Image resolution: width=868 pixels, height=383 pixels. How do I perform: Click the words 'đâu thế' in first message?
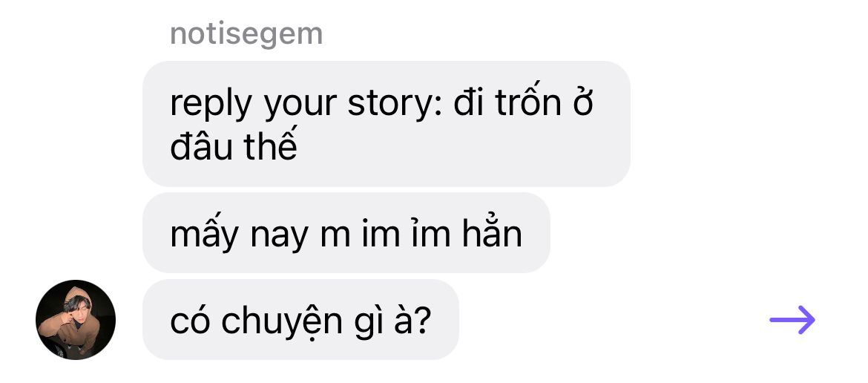click(x=234, y=145)
